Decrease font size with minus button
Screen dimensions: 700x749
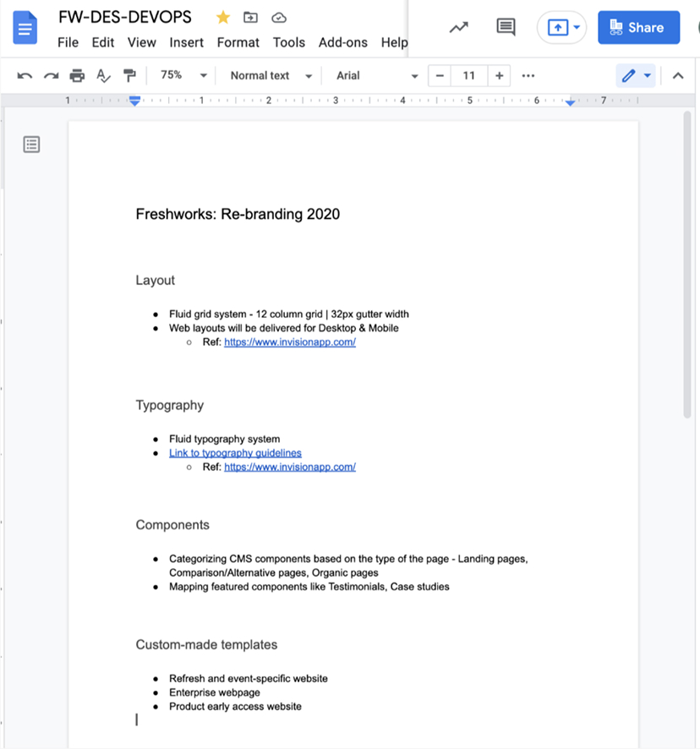(x=440, y=75)
